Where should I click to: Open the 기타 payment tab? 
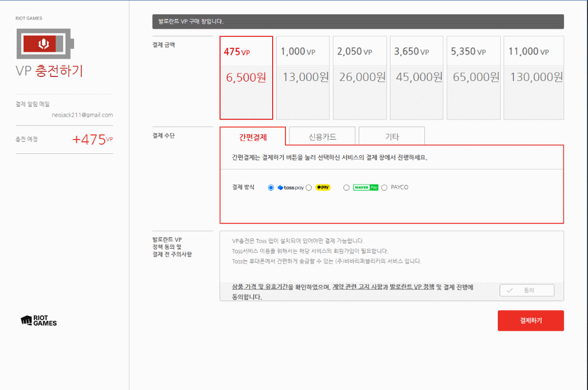[392, 136]
